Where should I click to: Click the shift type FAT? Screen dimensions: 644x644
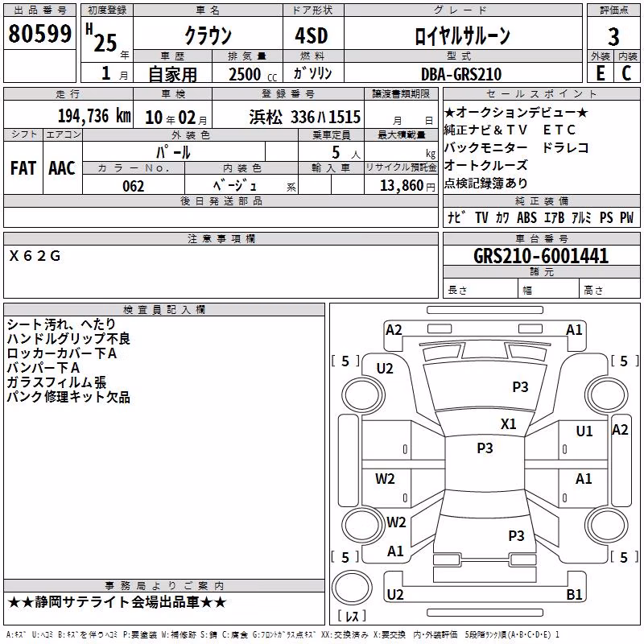(23, 168)
